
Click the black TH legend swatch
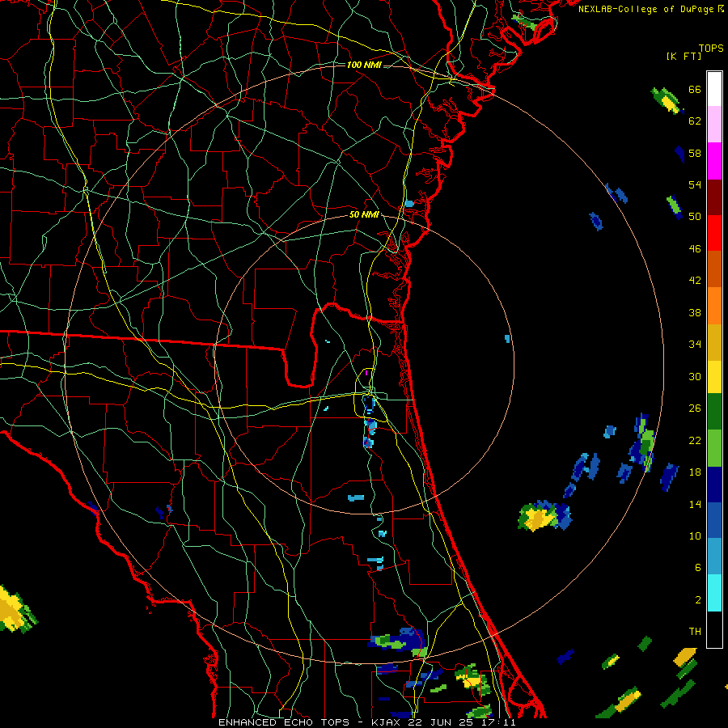point(714,629)
